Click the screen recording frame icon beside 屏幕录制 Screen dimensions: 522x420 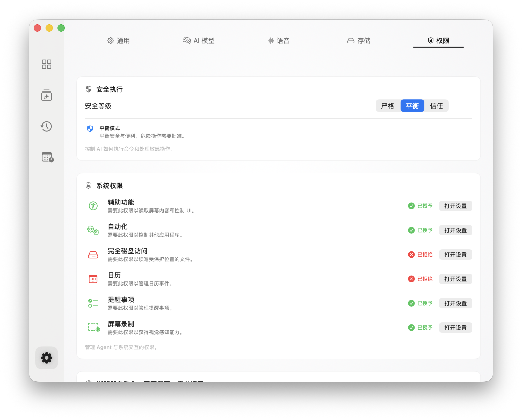(93, 327)
